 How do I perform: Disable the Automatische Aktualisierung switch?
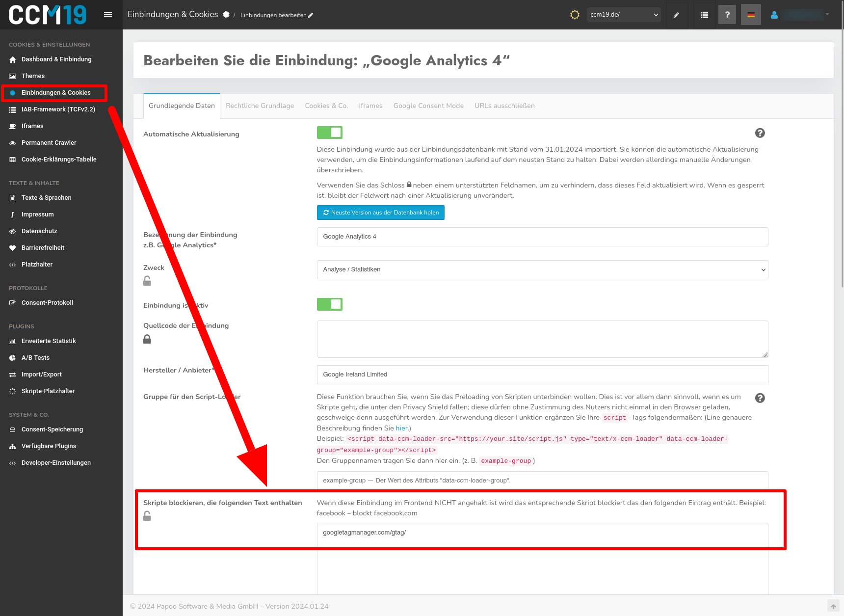click(x=330, y=133)
